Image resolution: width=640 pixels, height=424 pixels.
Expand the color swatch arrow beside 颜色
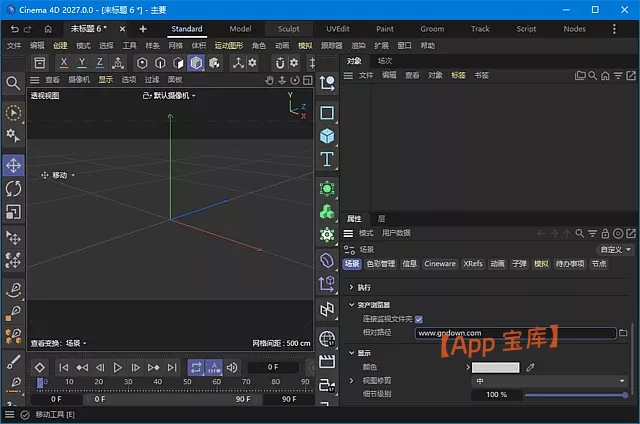pos(468,367)
